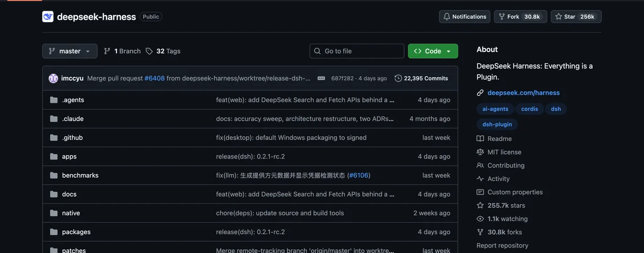Open the deepseek.com/harness website link
Screen dimensions: 644x253
tap(524, 92)
